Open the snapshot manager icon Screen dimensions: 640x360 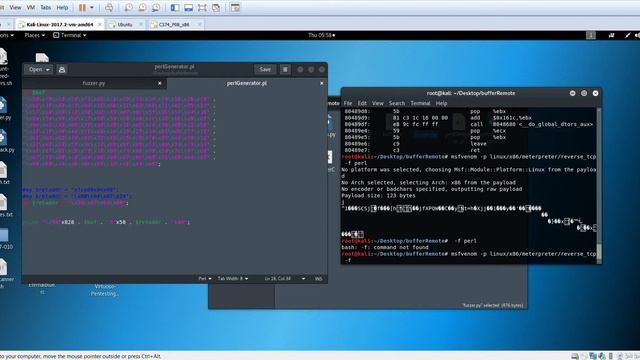point(156,7)
